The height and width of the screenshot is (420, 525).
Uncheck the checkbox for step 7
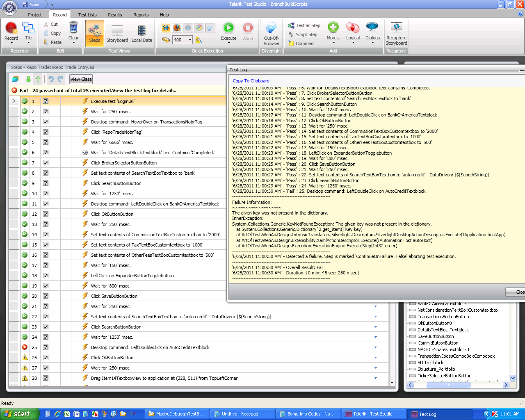(x=46, y=163)
